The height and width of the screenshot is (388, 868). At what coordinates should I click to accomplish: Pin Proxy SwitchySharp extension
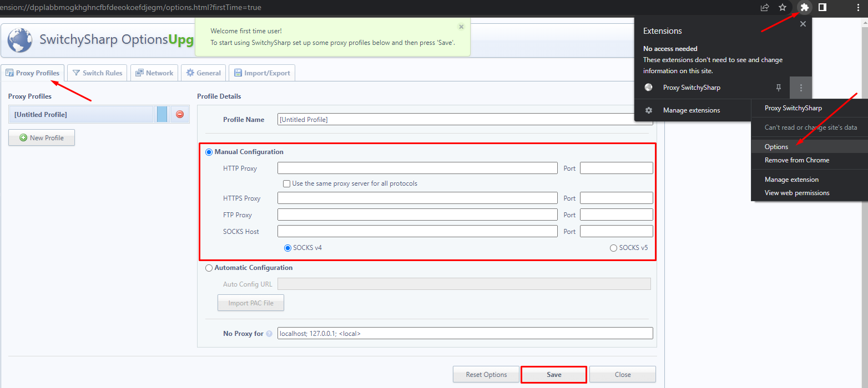point(779,88)
